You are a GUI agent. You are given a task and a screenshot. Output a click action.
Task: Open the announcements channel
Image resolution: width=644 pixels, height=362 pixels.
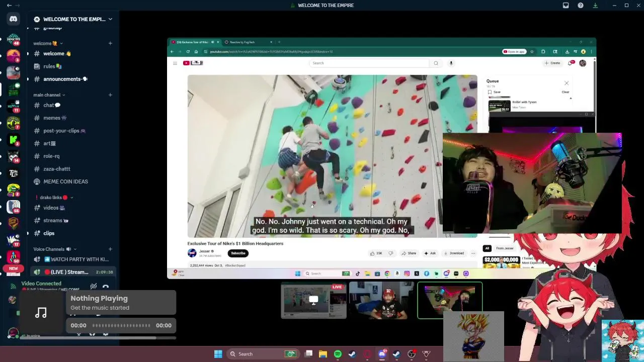tap(73, 79)
